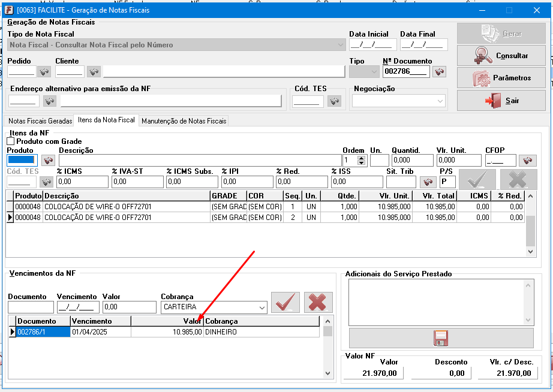
Task: Cancel the item with the grey X
Action: click(518, 179)
